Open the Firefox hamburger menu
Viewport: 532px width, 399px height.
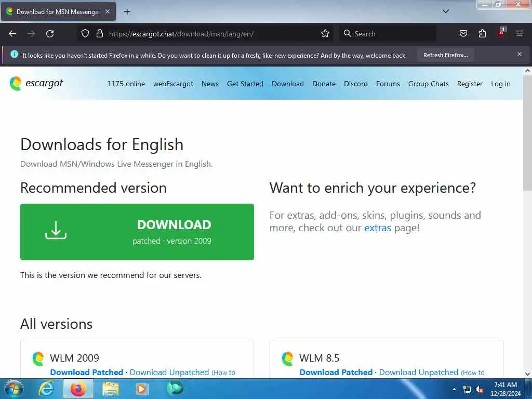520,33
